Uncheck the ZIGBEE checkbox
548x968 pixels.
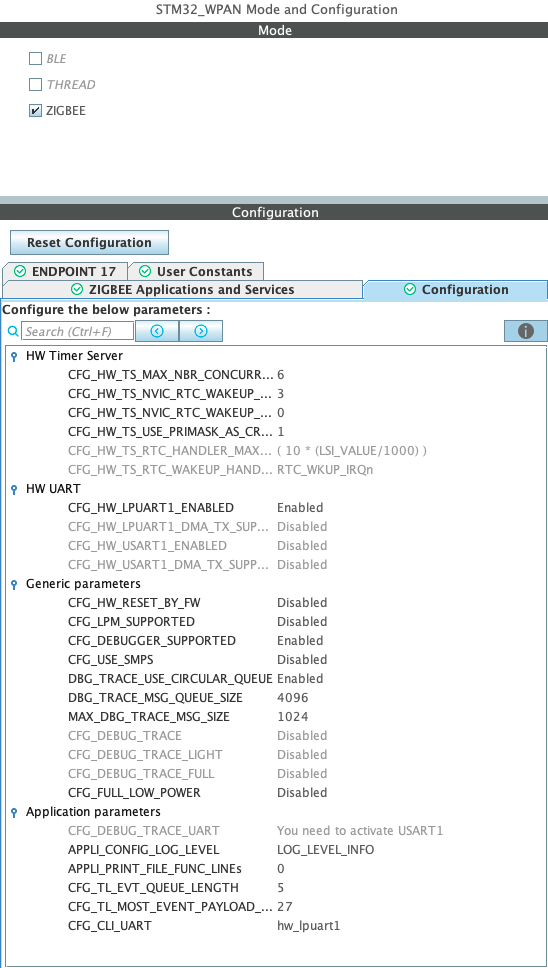pyautogui.click(x=35, y=111)
